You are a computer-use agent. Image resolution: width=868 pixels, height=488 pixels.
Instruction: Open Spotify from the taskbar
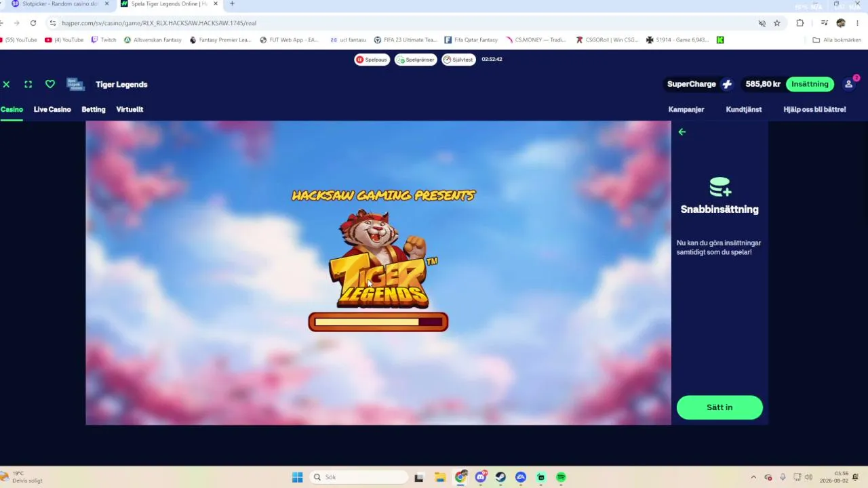pos(561,477)
